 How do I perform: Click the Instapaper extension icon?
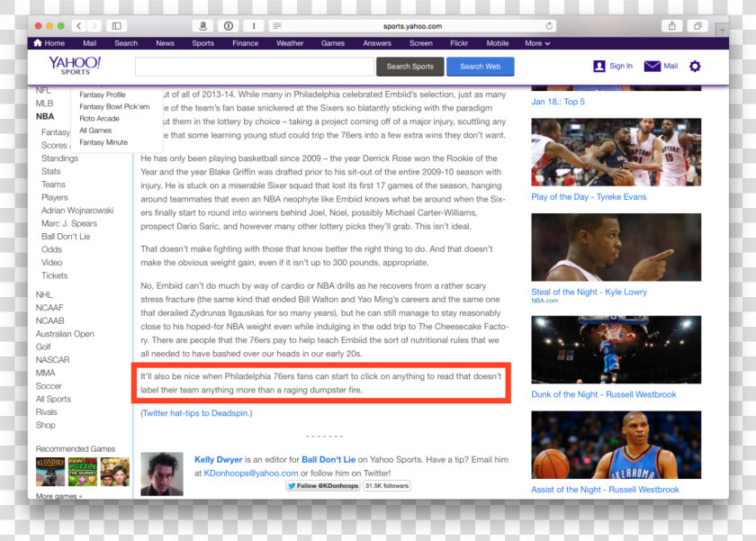pos(254,26)
